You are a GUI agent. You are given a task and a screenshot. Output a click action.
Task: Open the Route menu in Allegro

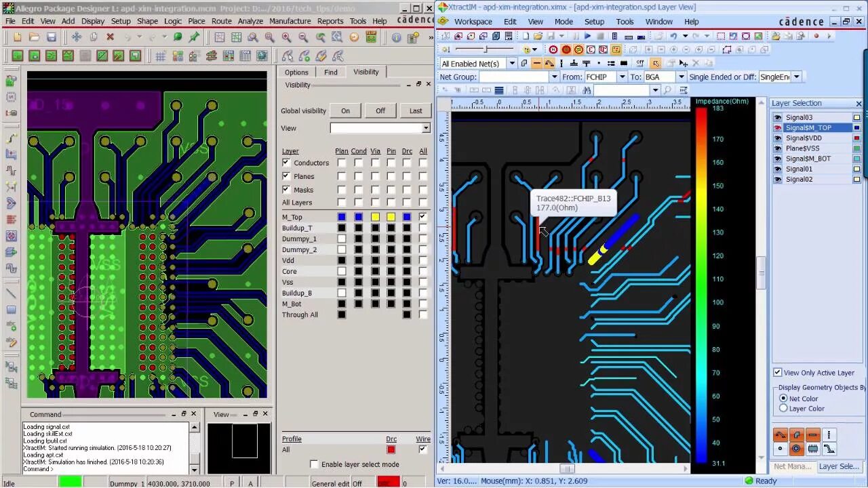tap(221, 21)
